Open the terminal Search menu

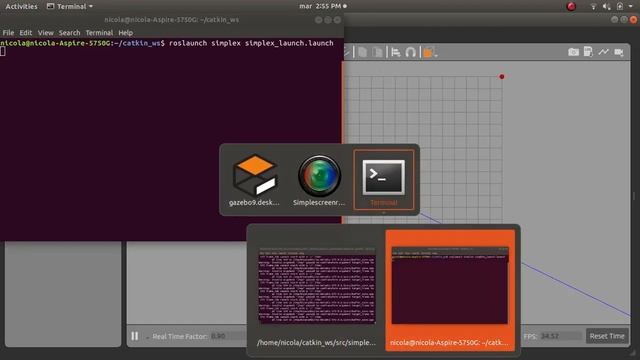pos(69,33)
